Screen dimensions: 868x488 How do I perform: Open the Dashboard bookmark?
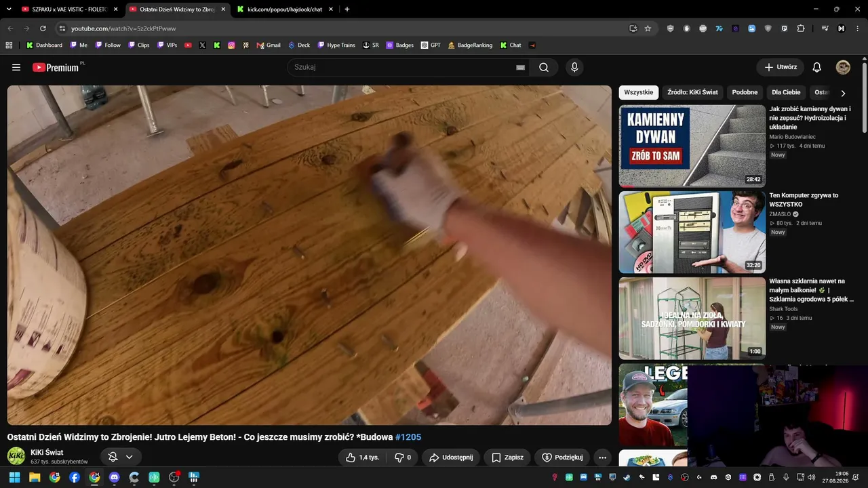pos(44,45)
